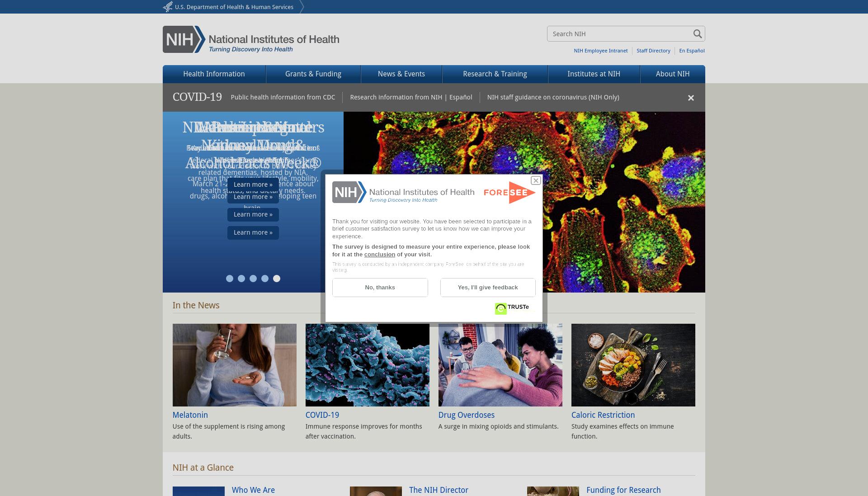This screenshot has width=868, height=496.
Task: Open the Drug Overdoses article title
Action: [467, 415]
